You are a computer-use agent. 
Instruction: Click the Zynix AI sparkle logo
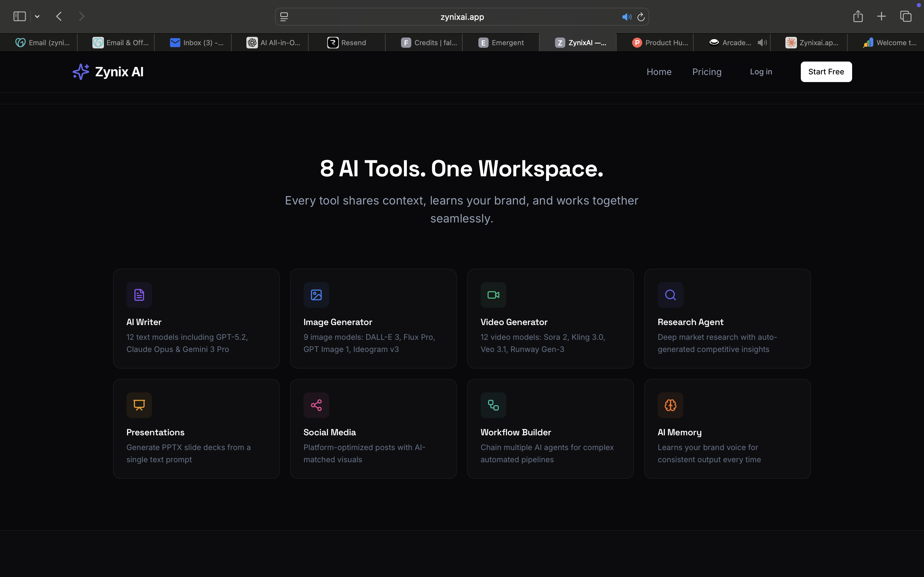click(81, 72)
